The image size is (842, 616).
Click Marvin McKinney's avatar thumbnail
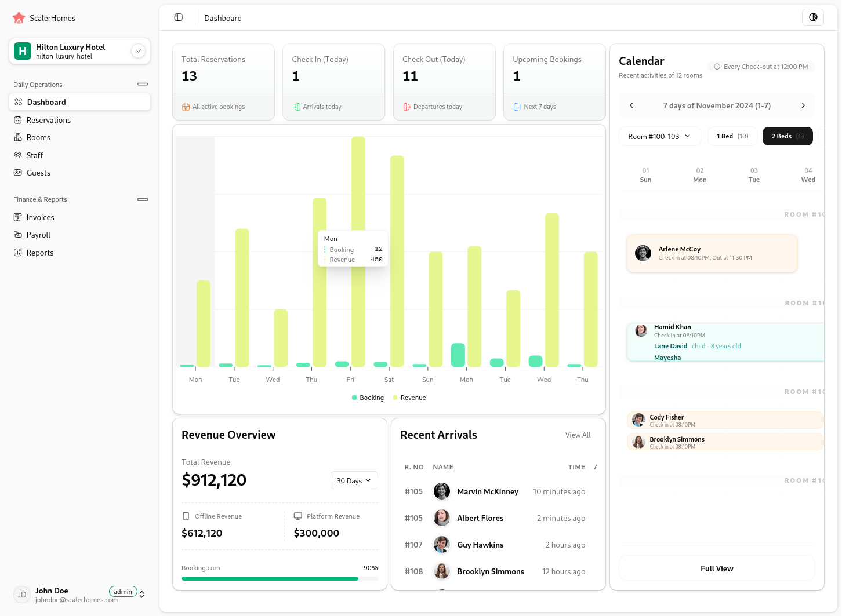click(441, 491)
